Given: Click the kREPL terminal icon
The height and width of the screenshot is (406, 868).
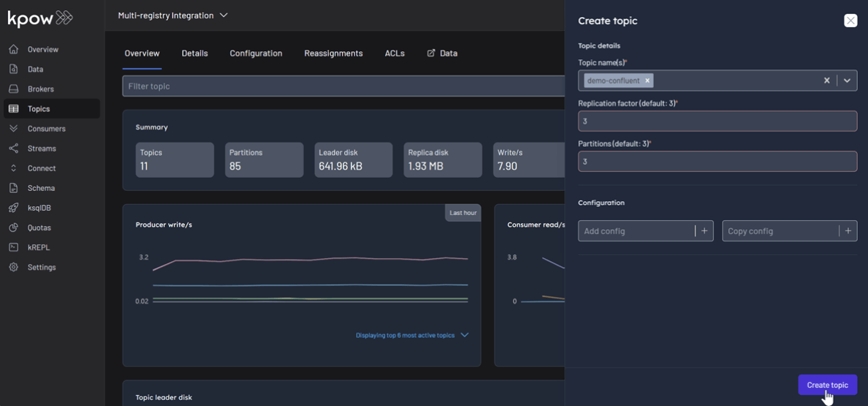Looking at the screenshot, I should pyautogui.click(x=13, y=247).
